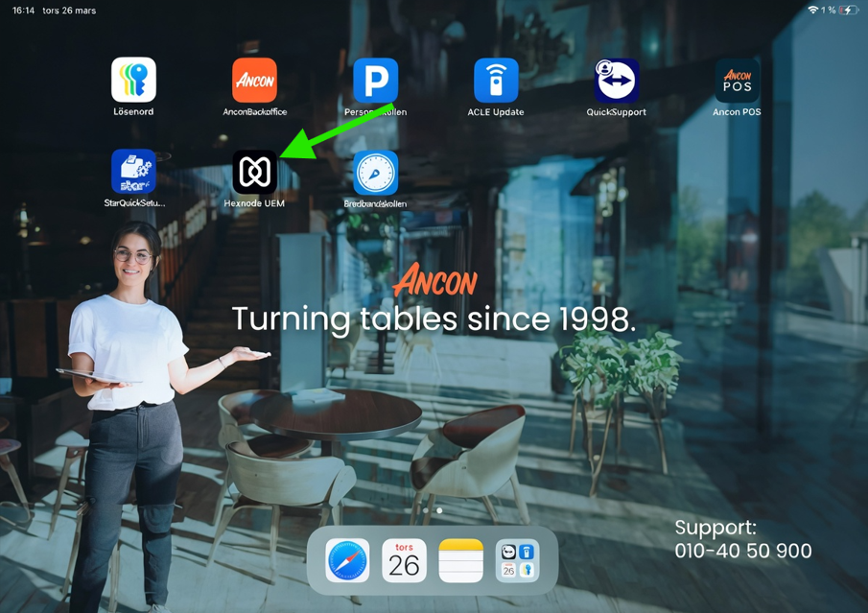The image size is (868, 613).
Task: Open Ancon POS app
Action: tap(738, 81)
